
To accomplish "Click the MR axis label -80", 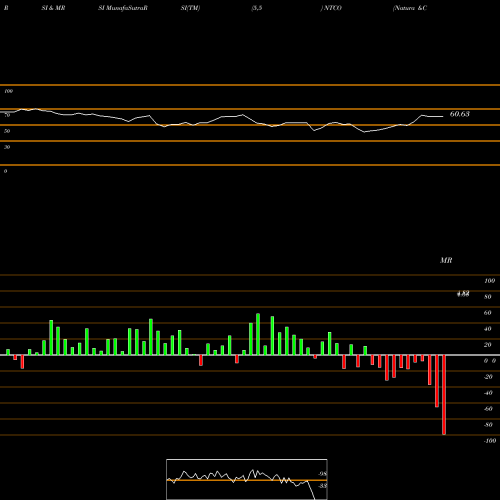I will (488, 425).
